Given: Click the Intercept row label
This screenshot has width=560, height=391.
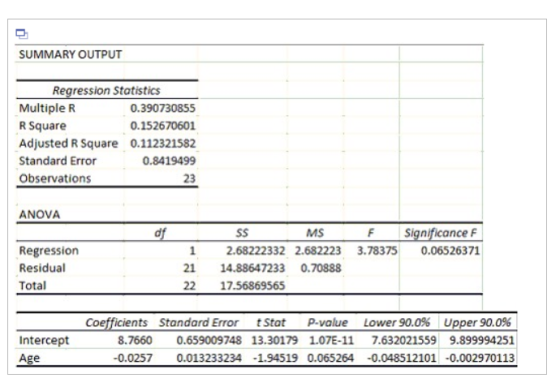Looking at the screenshot, I should click(x=44, y=340).
